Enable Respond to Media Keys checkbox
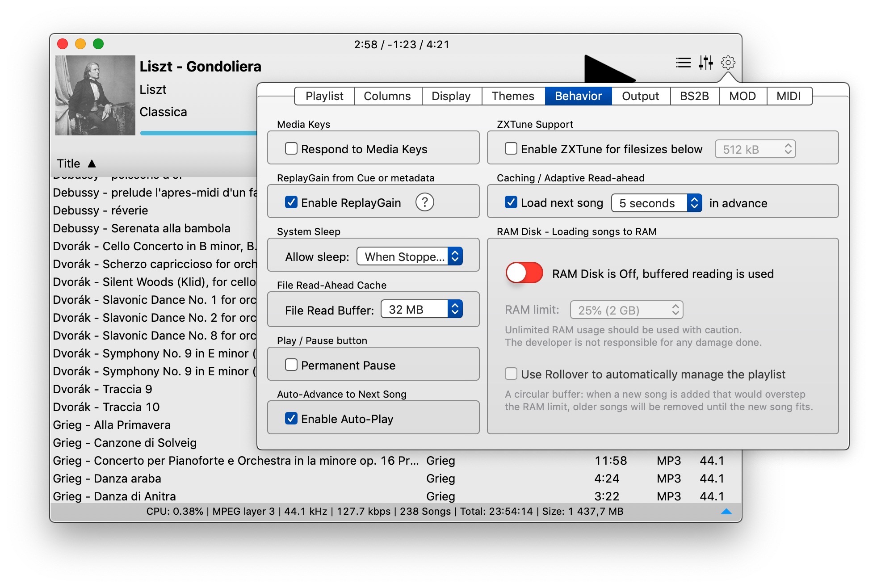881x588 pixels. pyautogui.click(x=291, y=148)
